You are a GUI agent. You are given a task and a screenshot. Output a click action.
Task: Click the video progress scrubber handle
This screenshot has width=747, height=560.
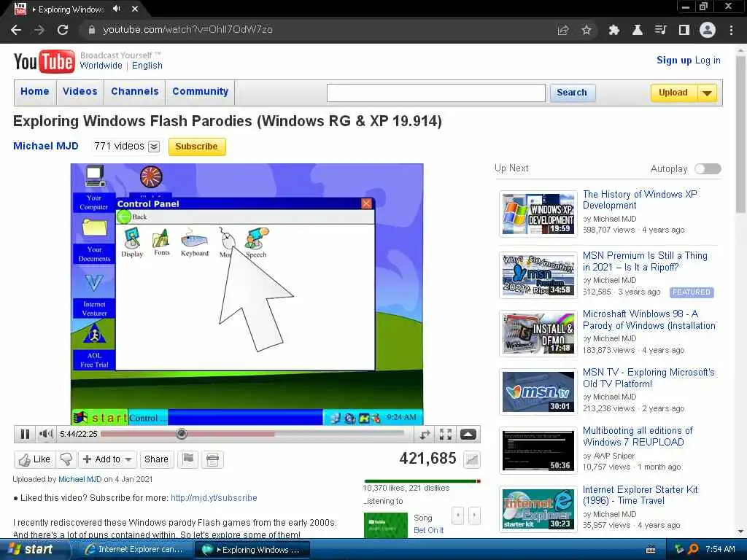[x=182, y=433]
